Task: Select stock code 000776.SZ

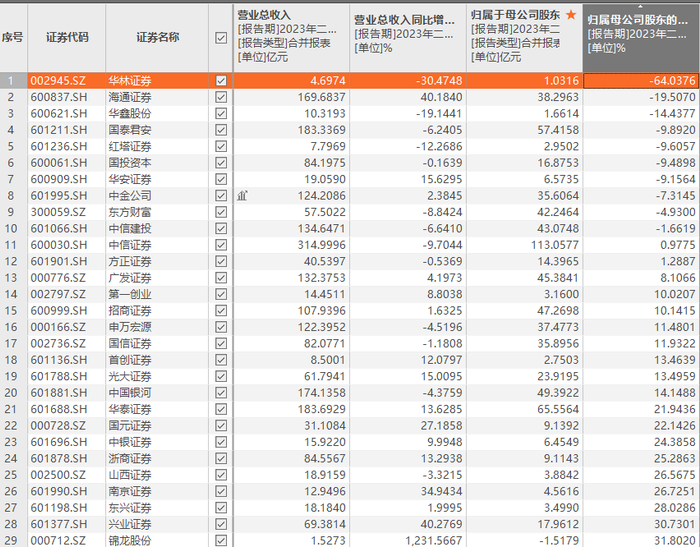Action: [x=58, y=278]
